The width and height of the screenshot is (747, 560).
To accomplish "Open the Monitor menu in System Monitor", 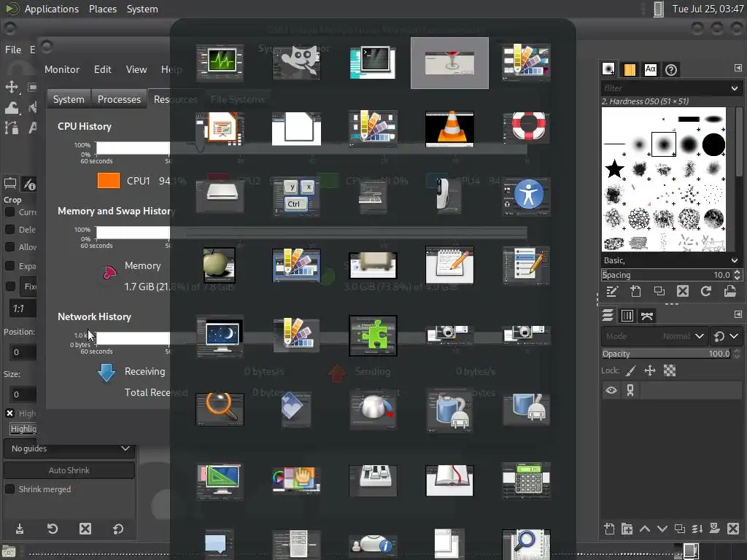I will (62, 69).
